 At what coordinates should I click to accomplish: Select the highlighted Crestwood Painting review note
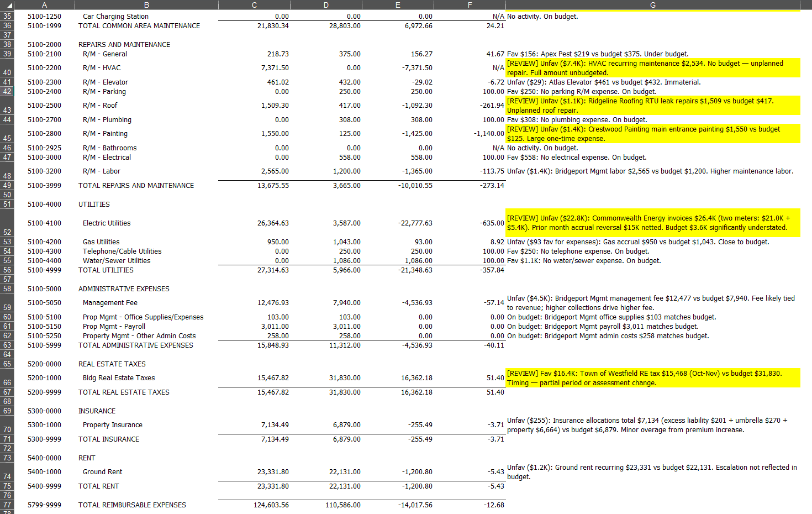pyautogui.click(x=652, y=134)
